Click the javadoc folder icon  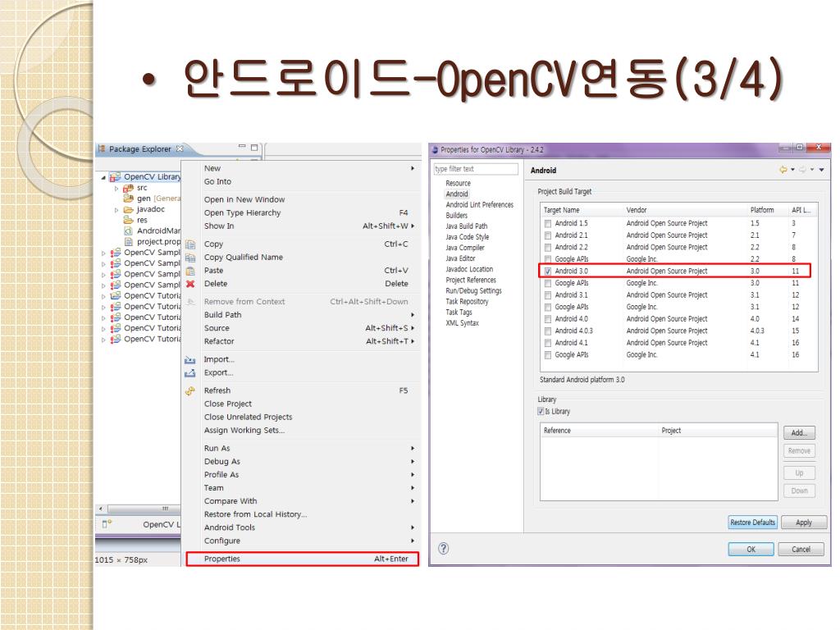(128, 209)
